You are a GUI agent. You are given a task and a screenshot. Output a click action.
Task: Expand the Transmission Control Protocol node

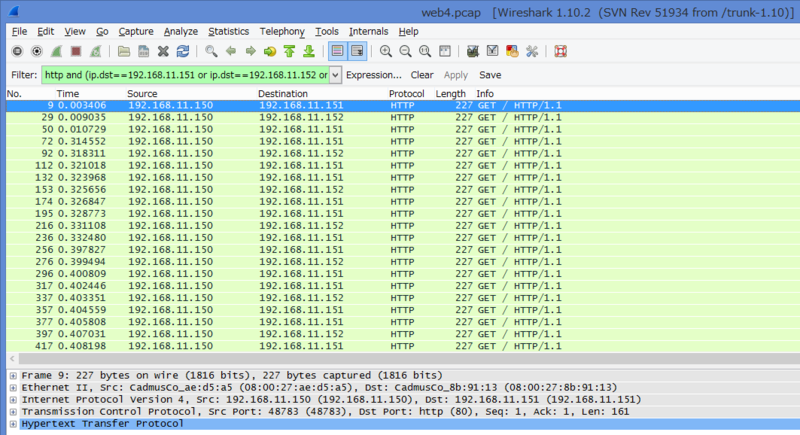click(x=13, y=412)
